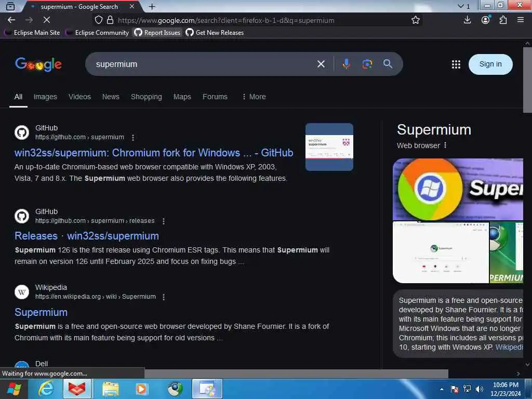Open the Eclipse Main Site bookmark
Screen dimensions: 532x399
point(33,33)
